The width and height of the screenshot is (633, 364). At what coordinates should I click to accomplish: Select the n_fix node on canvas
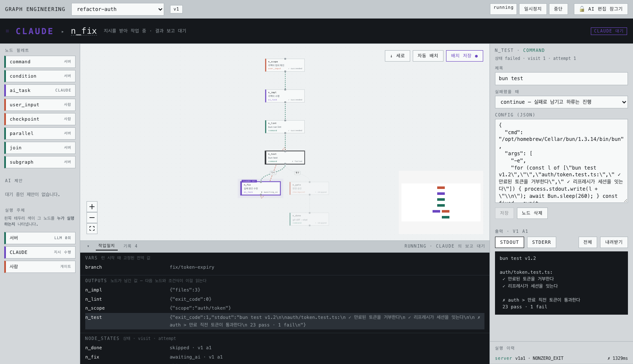(x=261, y=189)
